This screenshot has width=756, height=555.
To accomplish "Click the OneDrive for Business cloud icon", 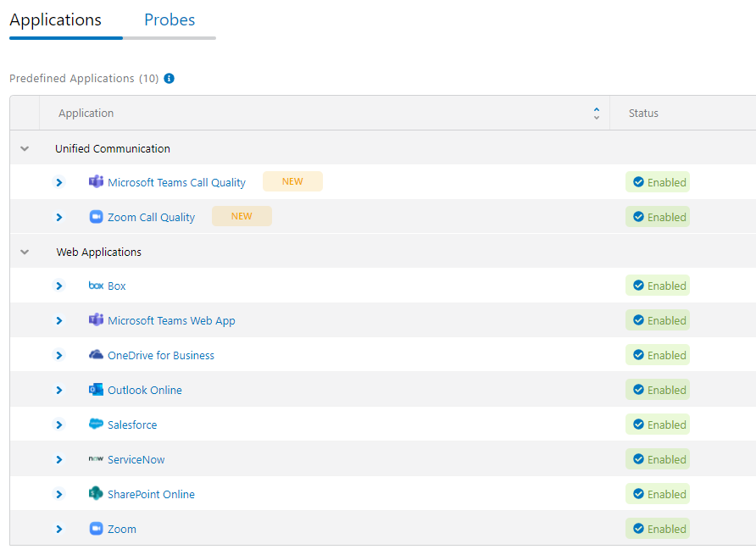I will click(x=96, y=355).
